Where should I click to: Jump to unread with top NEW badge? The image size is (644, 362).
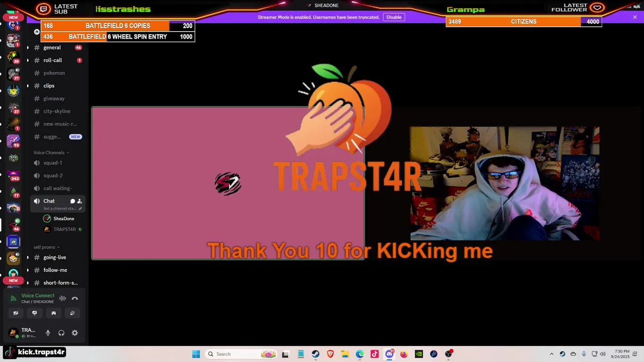point(14,17)
